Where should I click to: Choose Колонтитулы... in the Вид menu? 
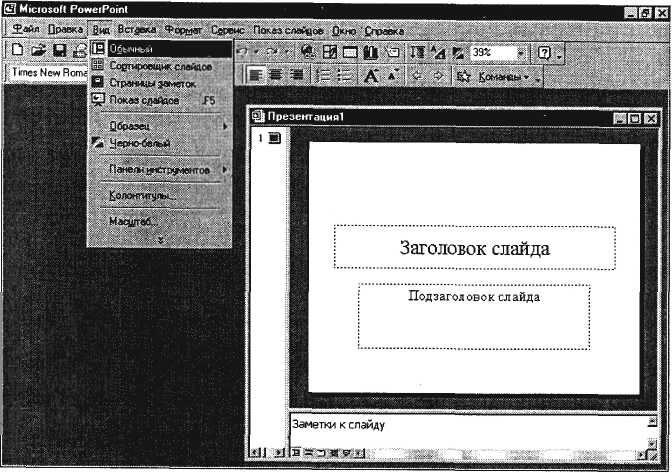(x=160, y=196)
